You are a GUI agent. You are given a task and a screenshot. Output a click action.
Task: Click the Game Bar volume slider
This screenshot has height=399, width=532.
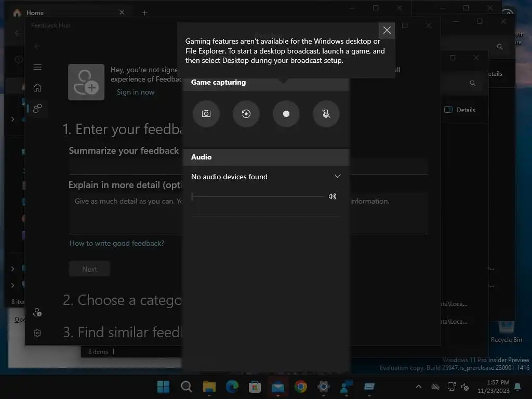click(258, 196)
